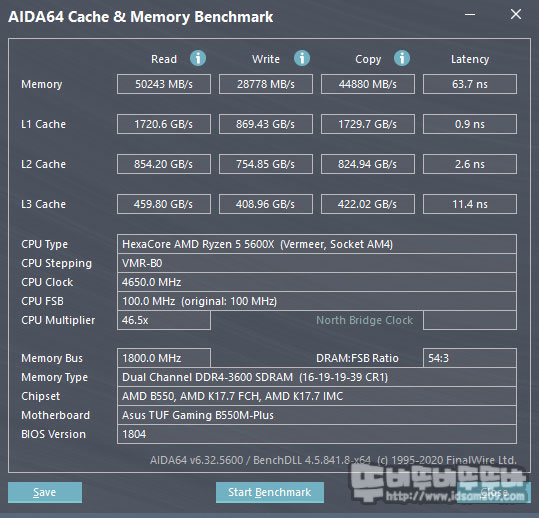The height and width of the screenshot is (518, 539).
Task: Click the Read column header
Action: tap(164, 59)
